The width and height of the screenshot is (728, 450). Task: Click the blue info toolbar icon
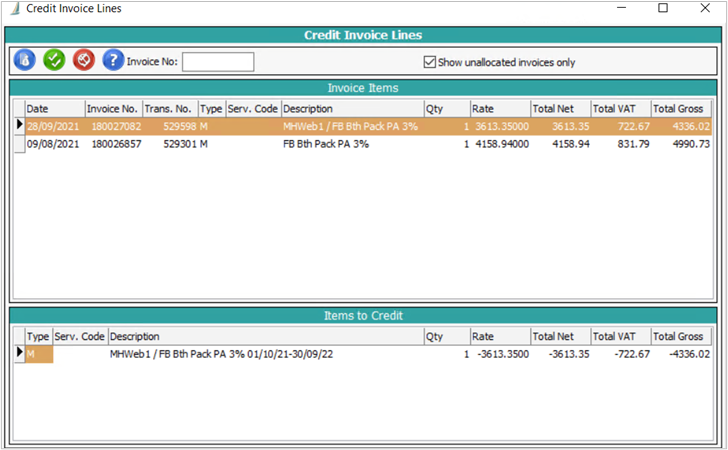pos(25,60)
